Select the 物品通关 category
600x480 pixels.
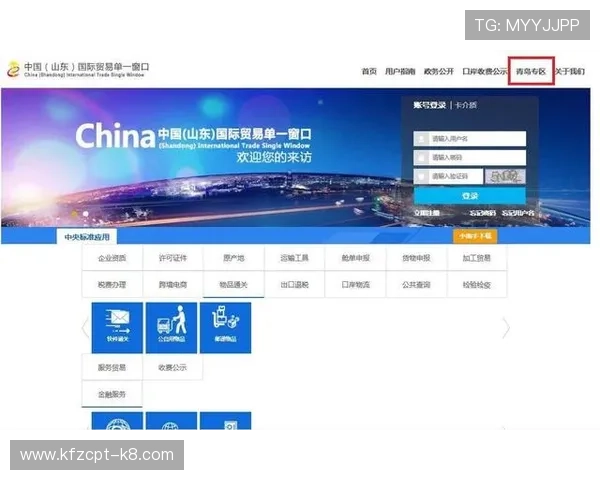click(x=233, y=284)
